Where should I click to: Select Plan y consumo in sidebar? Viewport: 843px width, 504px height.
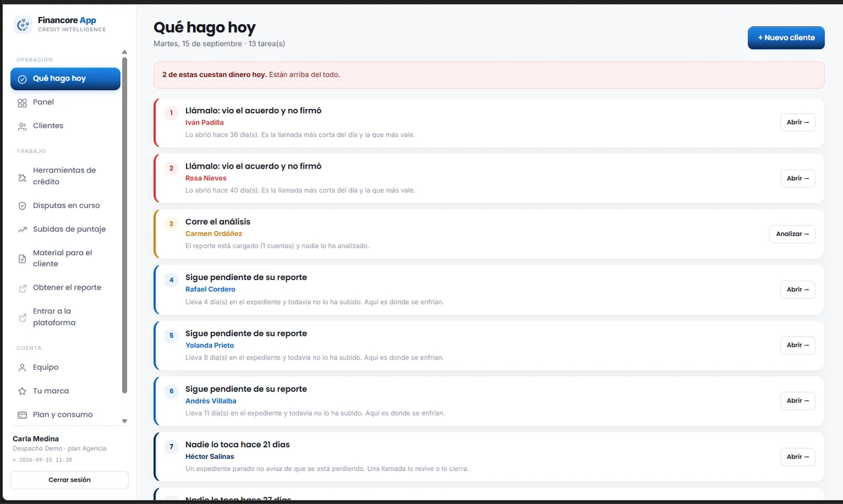click(65, 415)
